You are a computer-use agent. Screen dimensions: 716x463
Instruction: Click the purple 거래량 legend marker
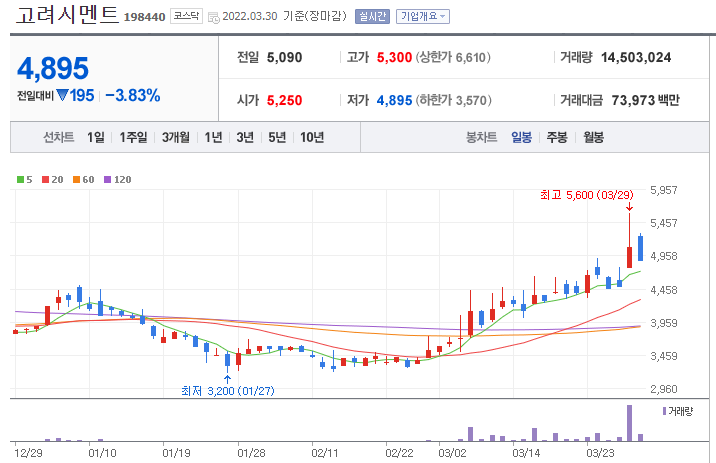click(x=664, y=411)
